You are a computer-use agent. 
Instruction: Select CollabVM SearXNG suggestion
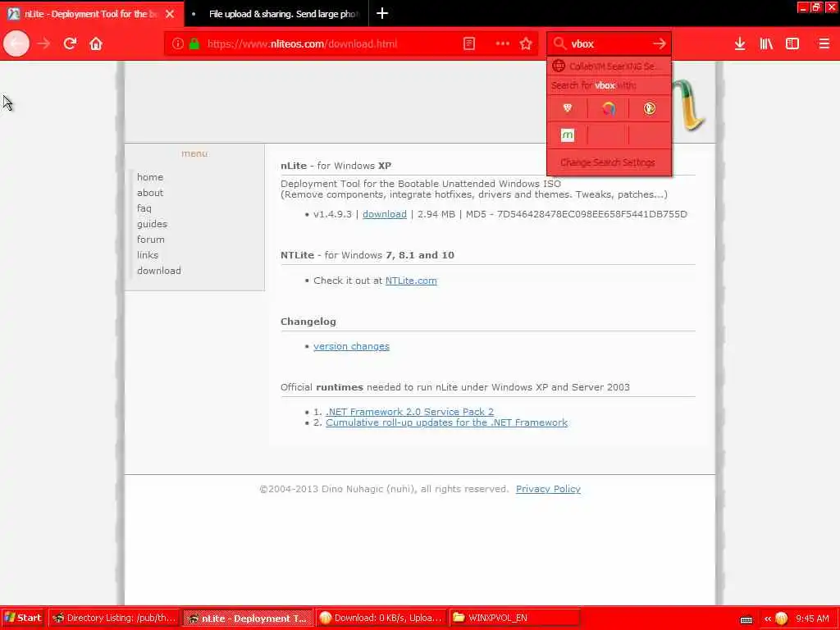click(609, 66)
